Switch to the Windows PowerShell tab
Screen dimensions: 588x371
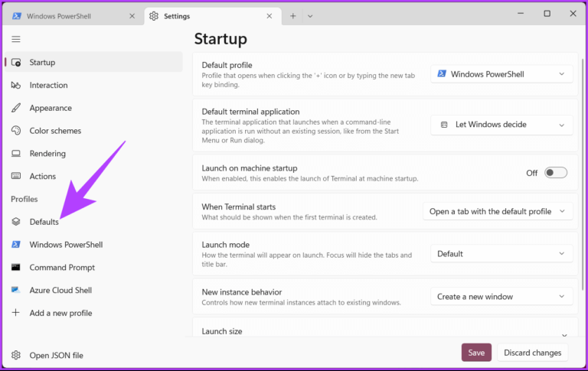(73, 16)
